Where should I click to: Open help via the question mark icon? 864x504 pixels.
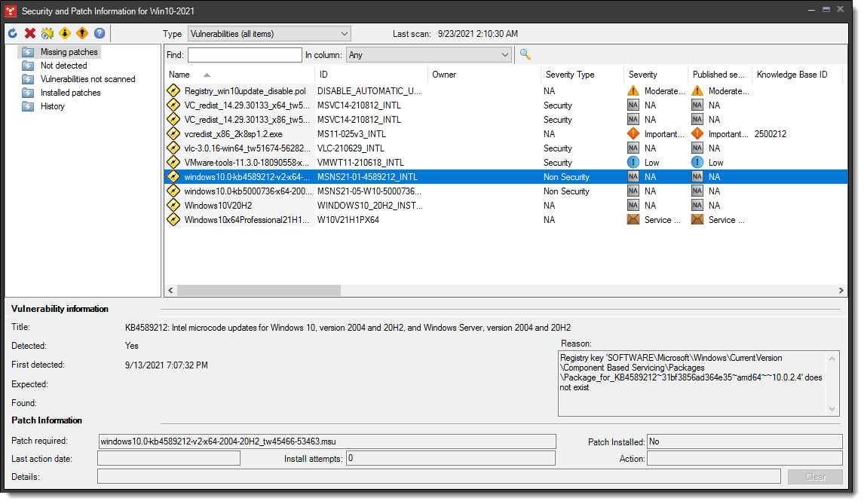pyautogui.click(x=99, y=33)
